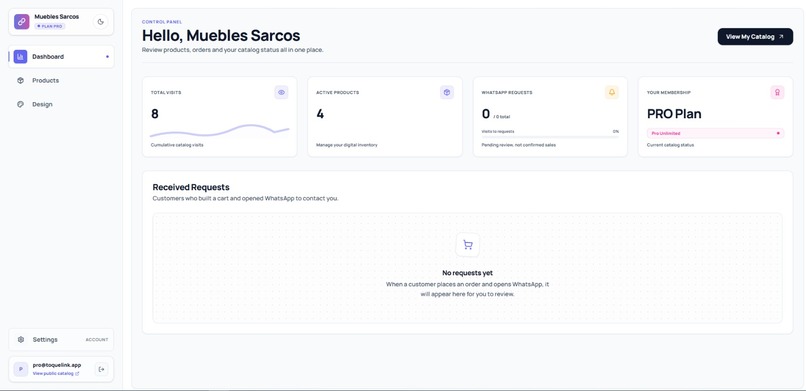Click the Settings gear icon
The height and width of the screenshot is (391, 806).
(x=21, y=340)
